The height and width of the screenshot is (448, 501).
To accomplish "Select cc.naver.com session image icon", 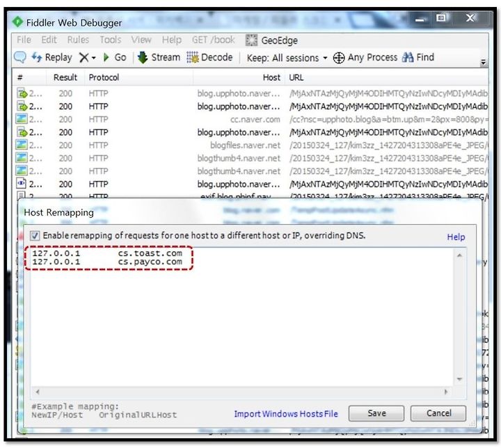I will [x=22, y=119].
